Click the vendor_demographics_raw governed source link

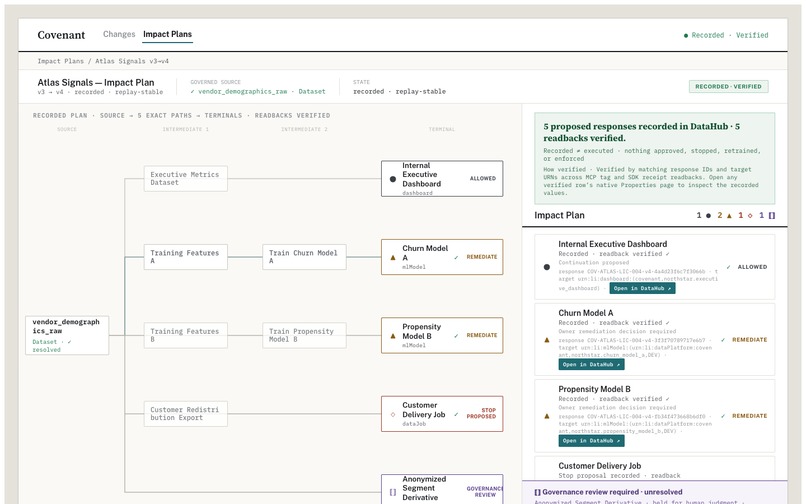258,92
